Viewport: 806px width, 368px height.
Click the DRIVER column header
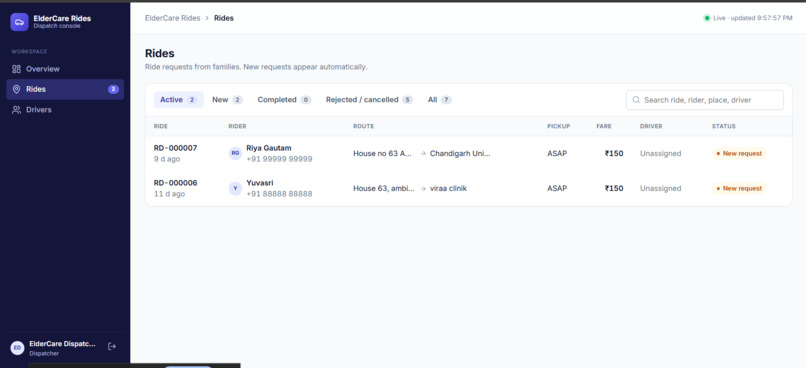coord(651,126)
